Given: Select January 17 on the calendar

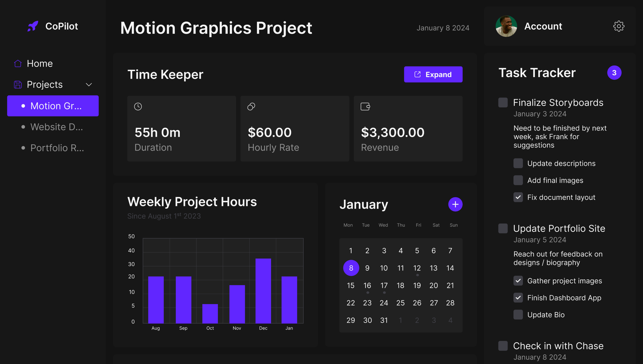Looking at the screenshot, I should [384, 285].
